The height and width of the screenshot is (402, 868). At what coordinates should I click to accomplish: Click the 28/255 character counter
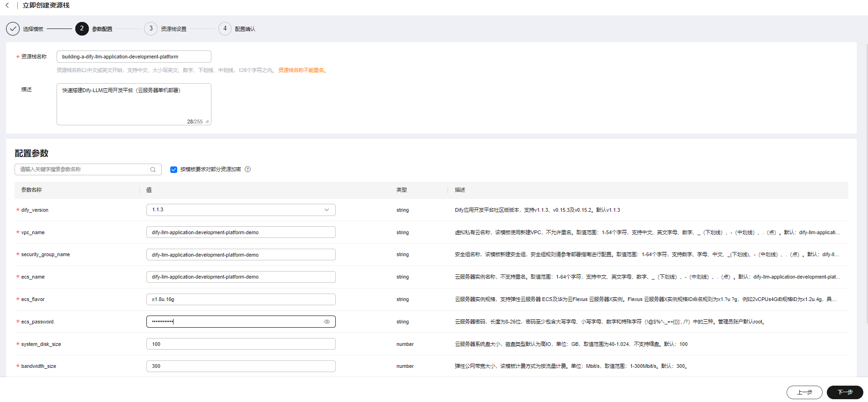coord(195,122)
